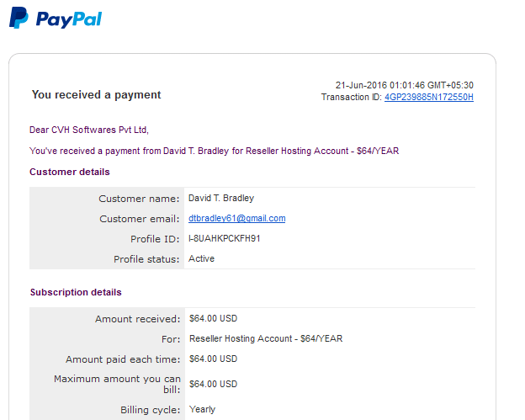Click the PayPal double-P logo icon
The image size is (525, 420).
pyautogui.click(x=19, y=18)
